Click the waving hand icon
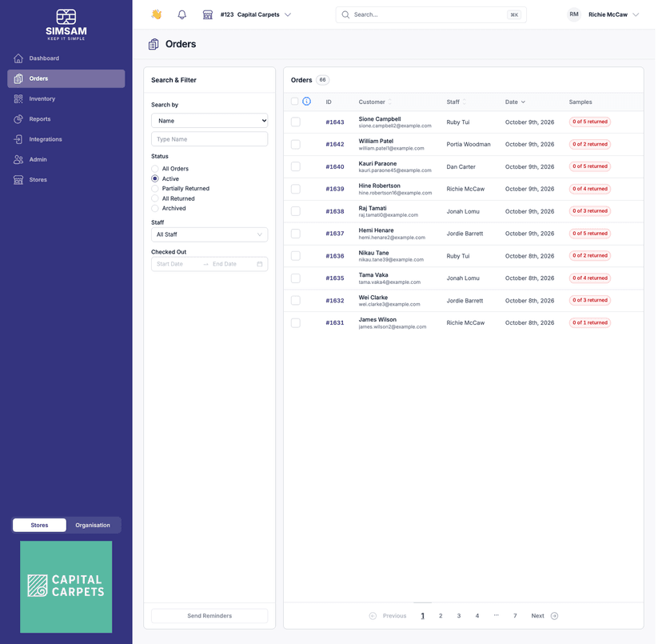 click(x=157, y=14)
